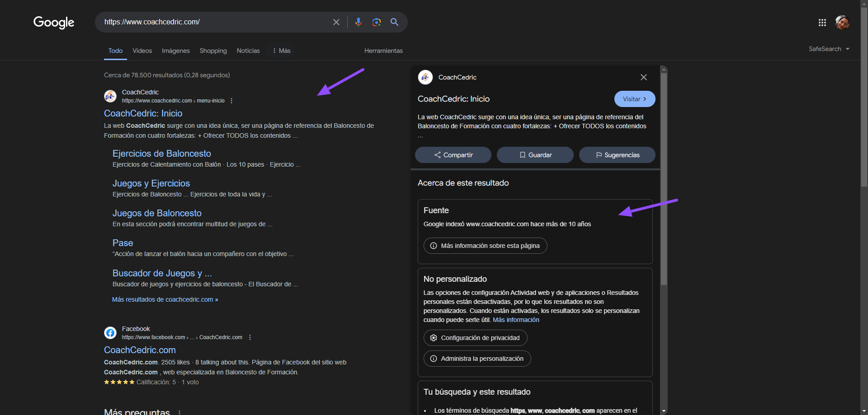Open the CoachCedric.com Facebook result
Image resolution: width=868 pixels, height=415 pixels.
pos(140,350)
